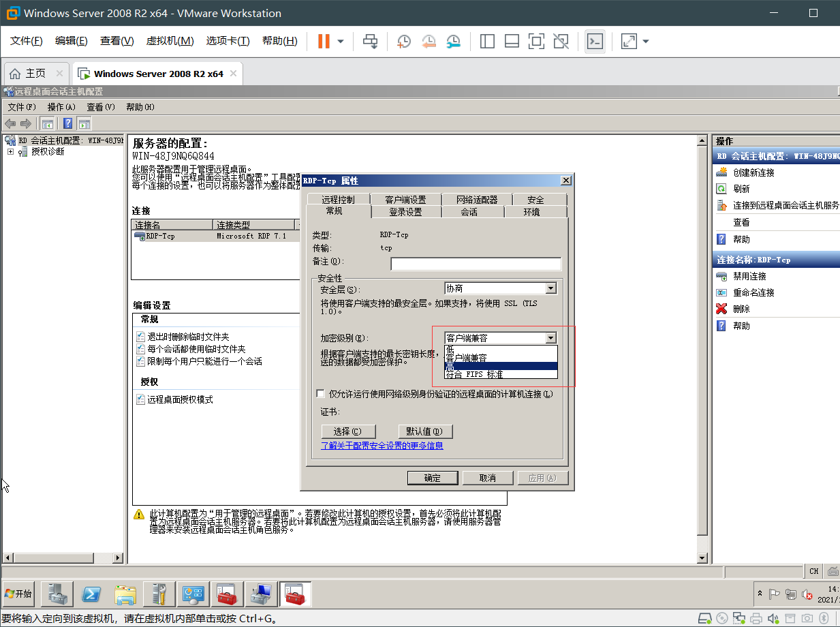The height and width of the screenshot is (627, 840).
Task: Open the 了解关于配置安全设置的更多信息 link
Action: pyautogui.click(x=382, y=446)
